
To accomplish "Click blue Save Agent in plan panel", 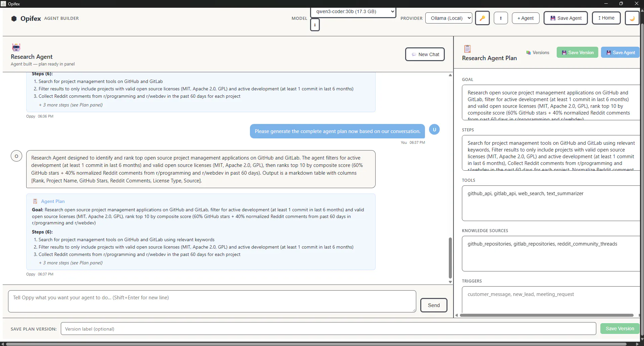I will (620, 52).
